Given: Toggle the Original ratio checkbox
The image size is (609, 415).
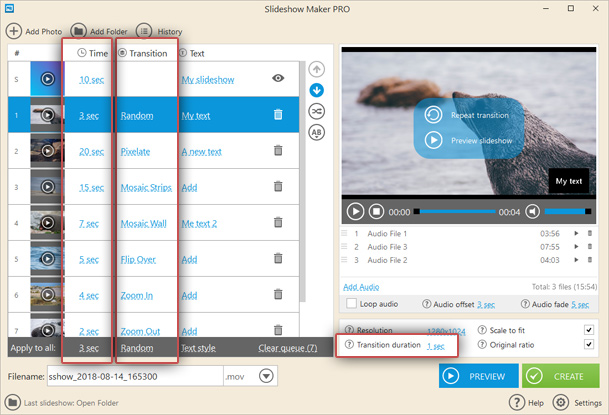Looking at the screenshot, I should pyautogui.click(x=589, y=344).
